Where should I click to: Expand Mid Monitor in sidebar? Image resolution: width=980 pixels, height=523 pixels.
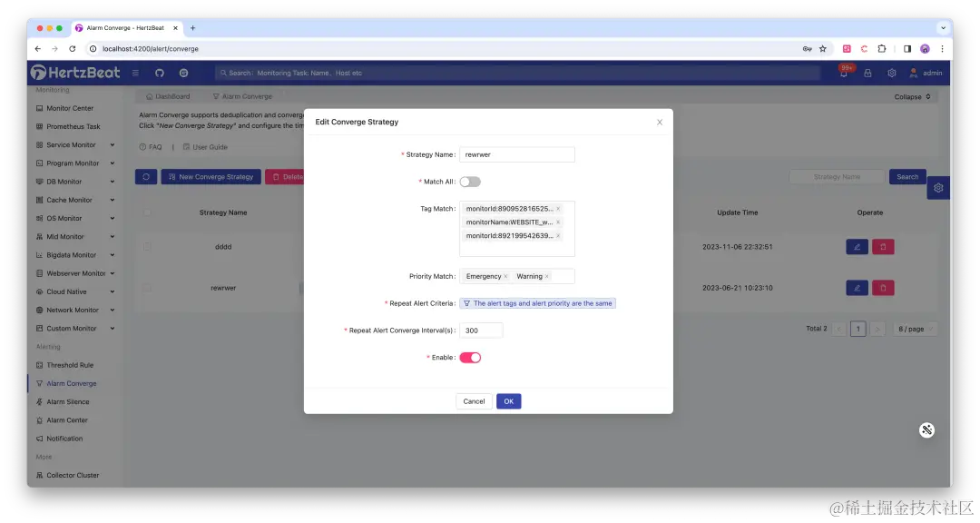coord(75,236)
